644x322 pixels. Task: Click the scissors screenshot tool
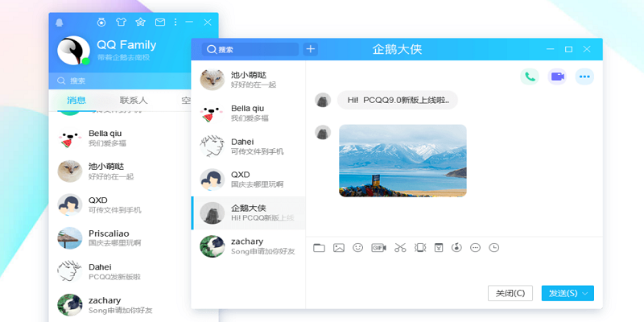click(x=400, y=248)
